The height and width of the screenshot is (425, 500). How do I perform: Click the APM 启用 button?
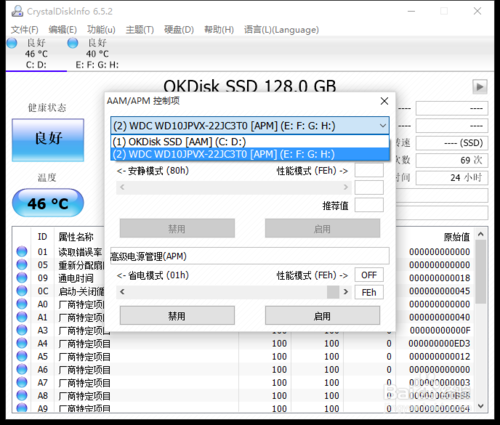(322, 316)
